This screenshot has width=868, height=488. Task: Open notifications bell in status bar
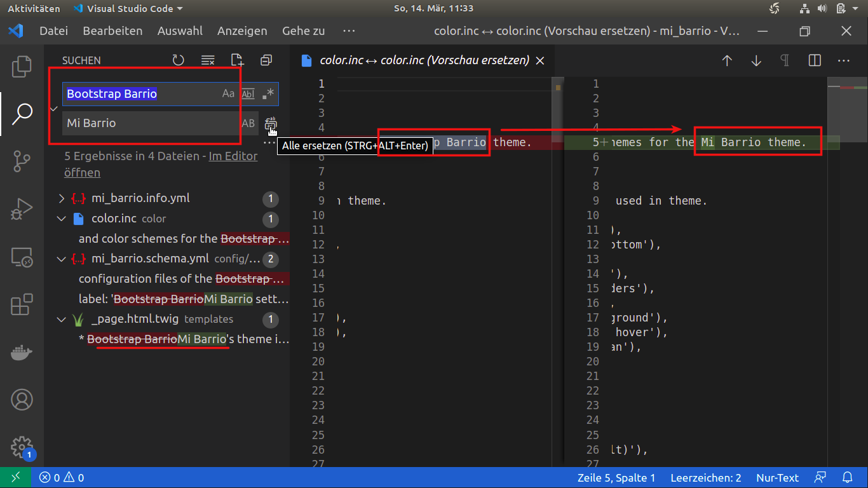pos(848,478)
